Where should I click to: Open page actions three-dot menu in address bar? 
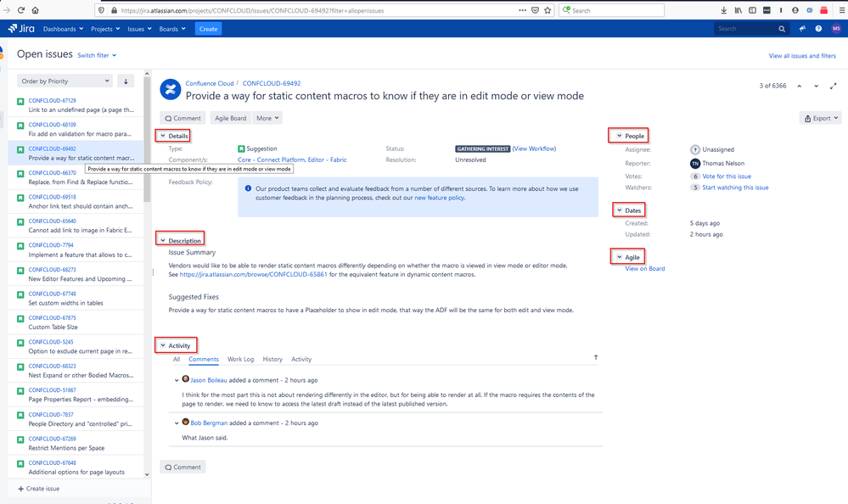click(x=522, y=10)
